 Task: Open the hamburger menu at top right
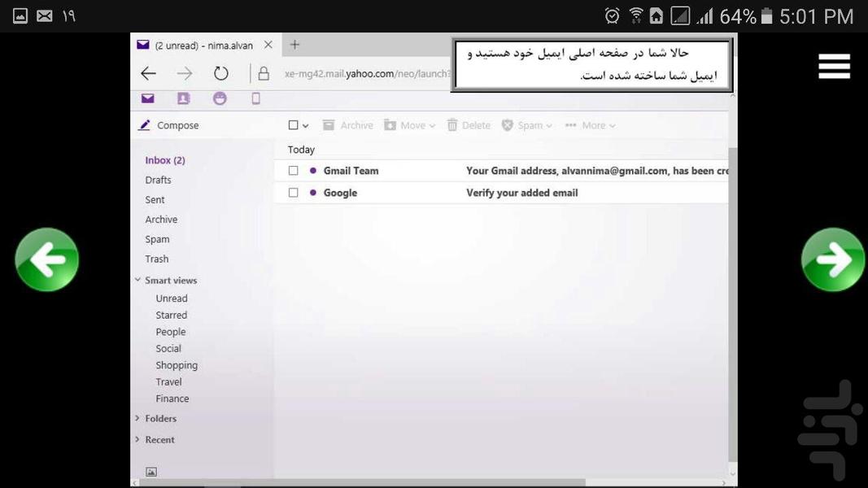pyautogui.click(x=834, y=66)
